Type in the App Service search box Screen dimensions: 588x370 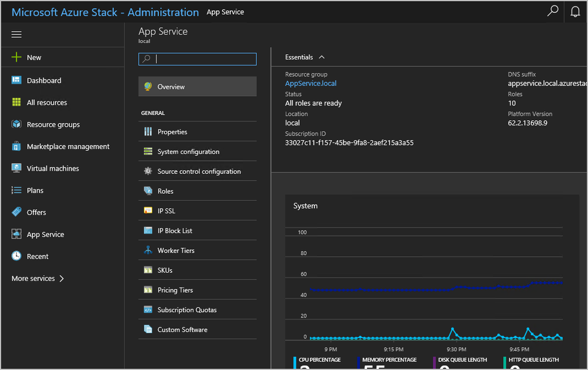click(x=204, y=59)
